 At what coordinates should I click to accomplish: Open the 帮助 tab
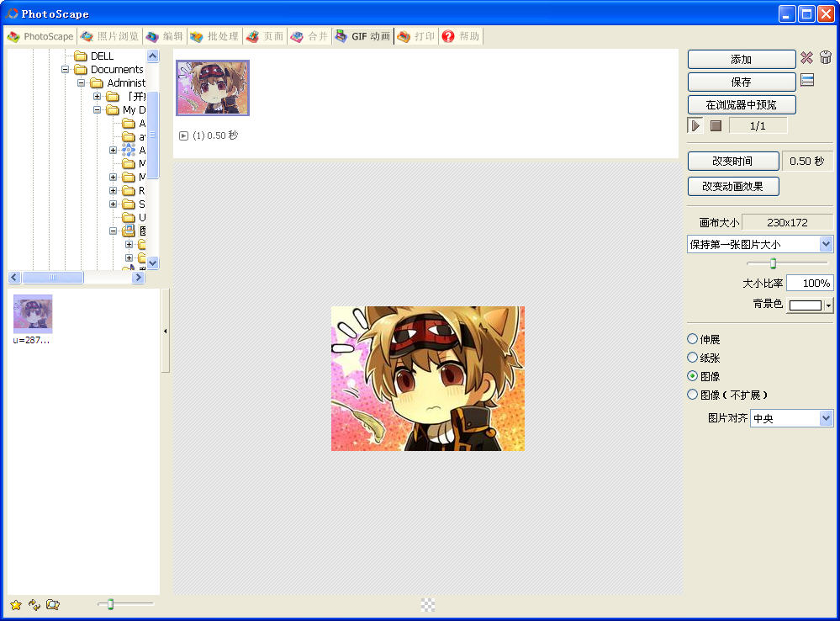click(x=461, y=36)
